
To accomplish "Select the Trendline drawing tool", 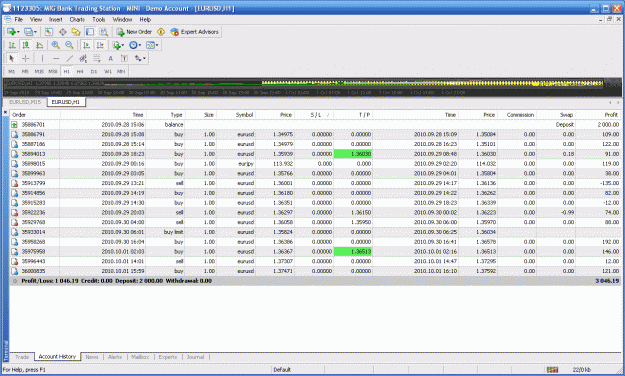I will 69,58.
